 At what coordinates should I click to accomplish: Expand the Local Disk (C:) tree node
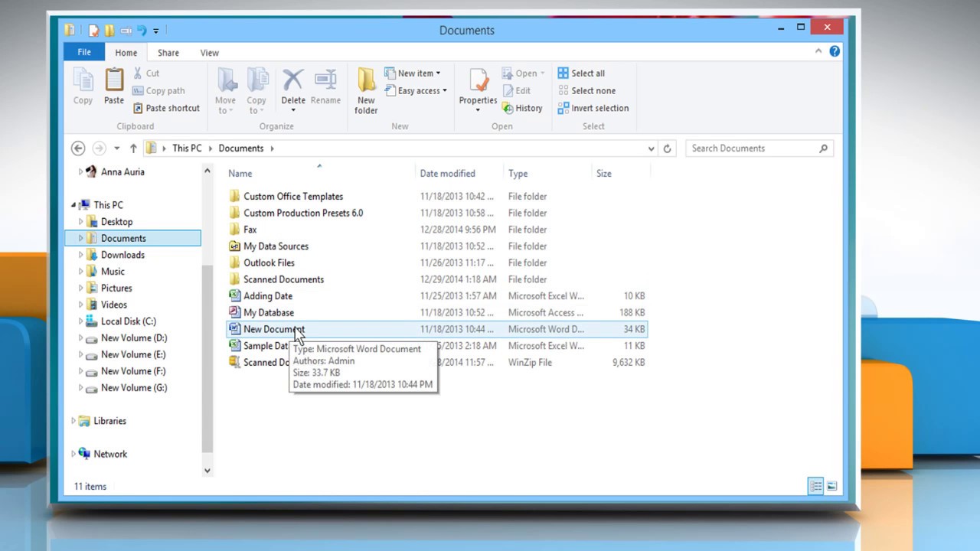pyautogui.click(x=81, y=321)
